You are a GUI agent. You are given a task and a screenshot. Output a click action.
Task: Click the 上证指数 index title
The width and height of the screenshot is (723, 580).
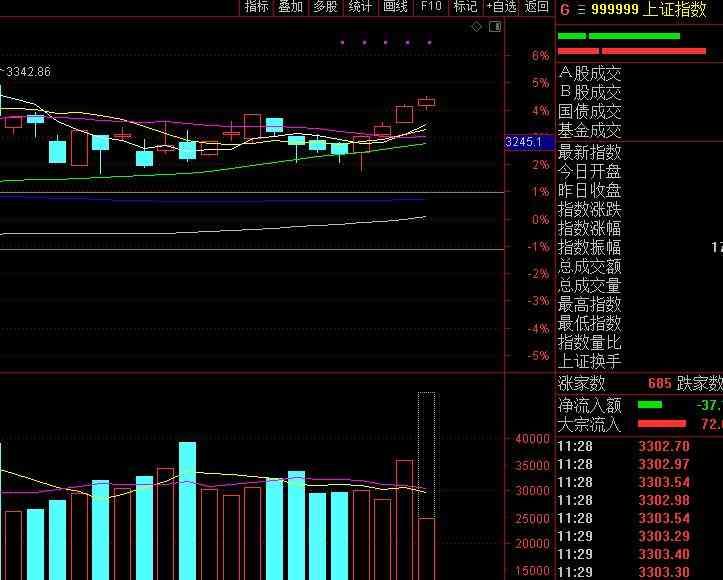tap(675, 9)
